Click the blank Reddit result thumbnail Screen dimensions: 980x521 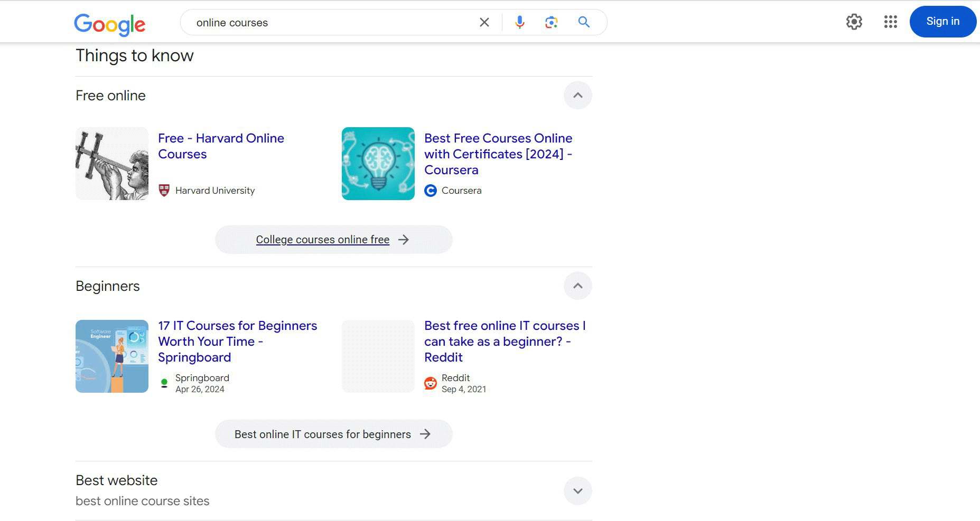pos(378,356)
